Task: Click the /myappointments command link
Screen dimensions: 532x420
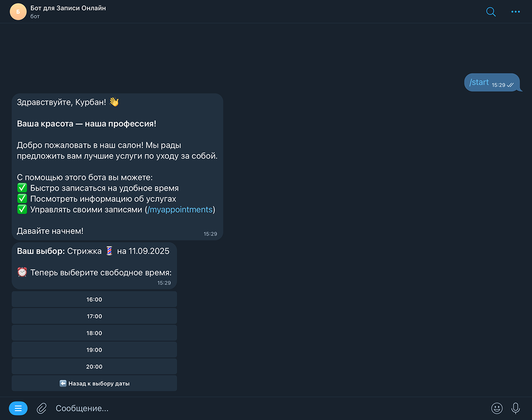Action: pyautogui.click(x=180, y=210)
